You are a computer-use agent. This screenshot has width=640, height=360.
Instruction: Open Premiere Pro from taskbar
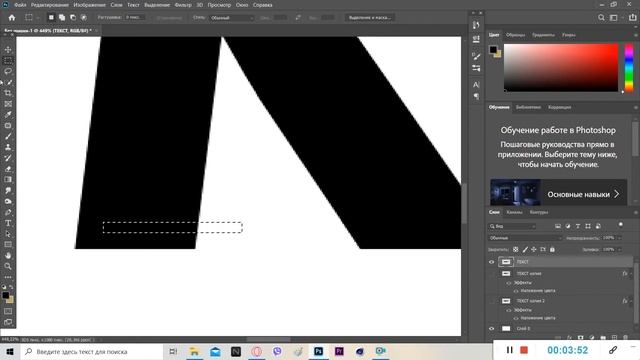click(339, 351)
